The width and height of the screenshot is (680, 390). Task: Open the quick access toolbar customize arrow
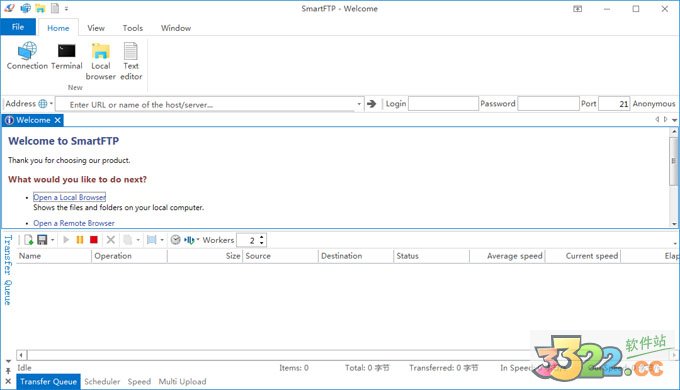point(66,8)
